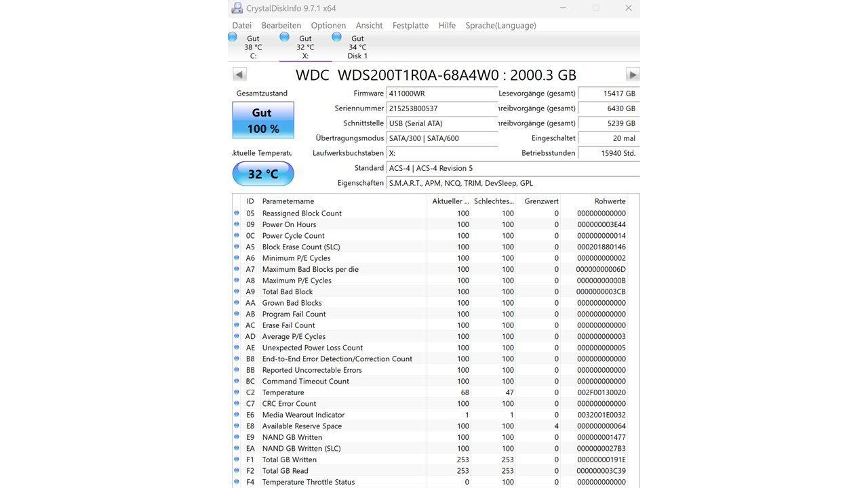Click the ID column header
Image resolution: width=868 pixels, height=488 pixels.
[250, 201]
